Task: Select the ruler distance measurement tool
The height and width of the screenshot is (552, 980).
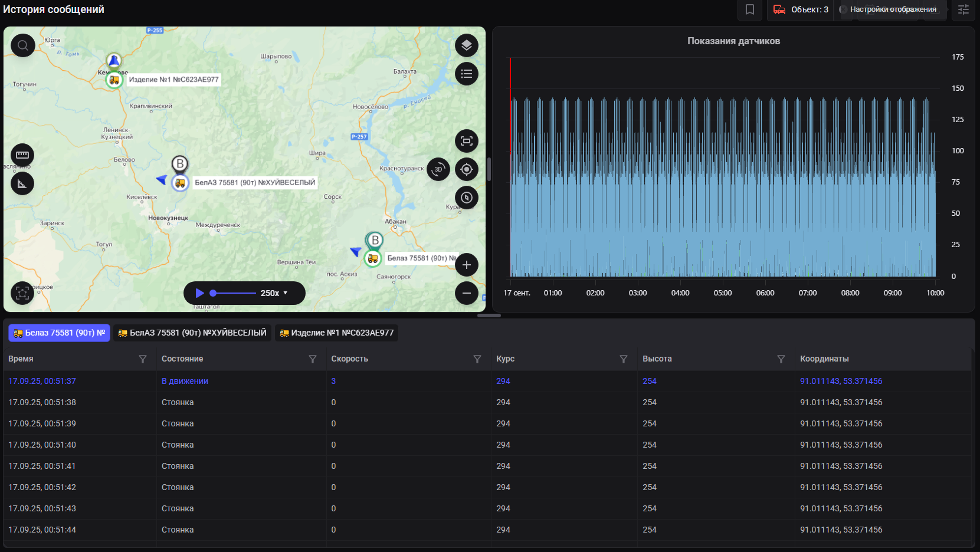Action: click(22, 155)
